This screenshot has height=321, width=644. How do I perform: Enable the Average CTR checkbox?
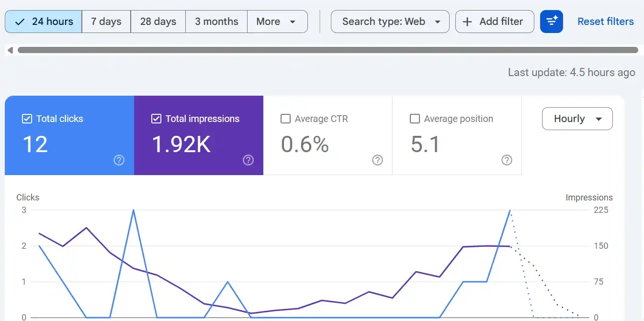[285, 119]
